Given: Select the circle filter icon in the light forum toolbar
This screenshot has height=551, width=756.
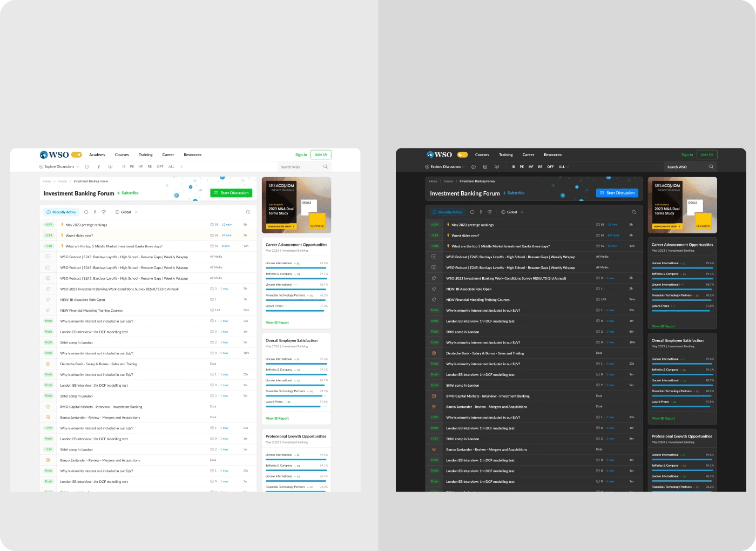Looking at the screenshot, I should [x=86, y=212].
